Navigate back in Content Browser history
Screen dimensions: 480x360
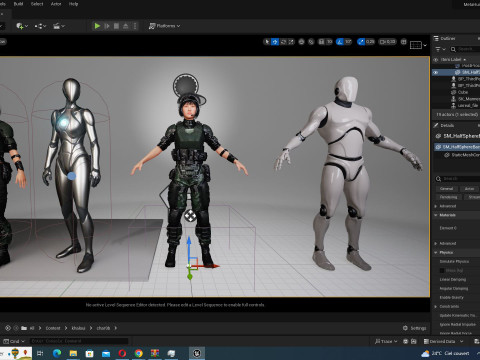8,328
